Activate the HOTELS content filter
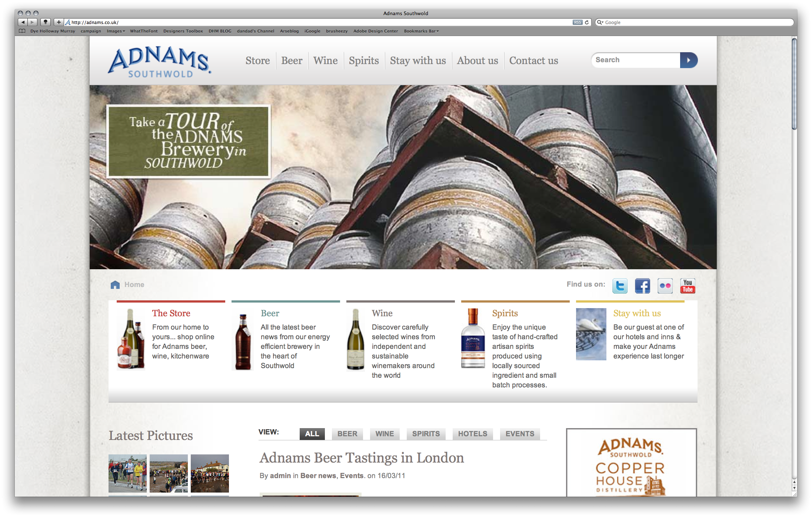 (x=472, y=434)
